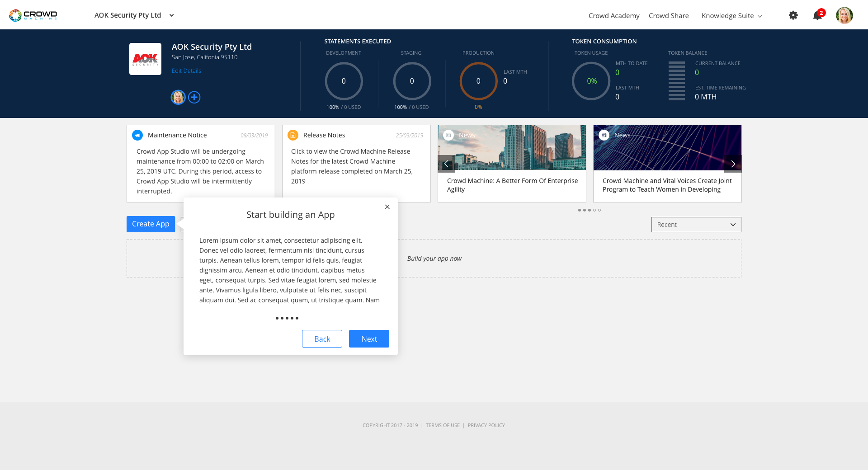Click the AOK Security Pty Ltd company heading
The height and width of the screenshot is (470, 868).
tap(212, 47)
